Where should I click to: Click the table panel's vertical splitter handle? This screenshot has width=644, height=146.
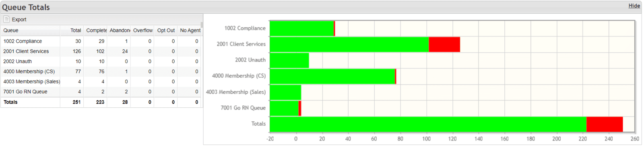point(202,25)
